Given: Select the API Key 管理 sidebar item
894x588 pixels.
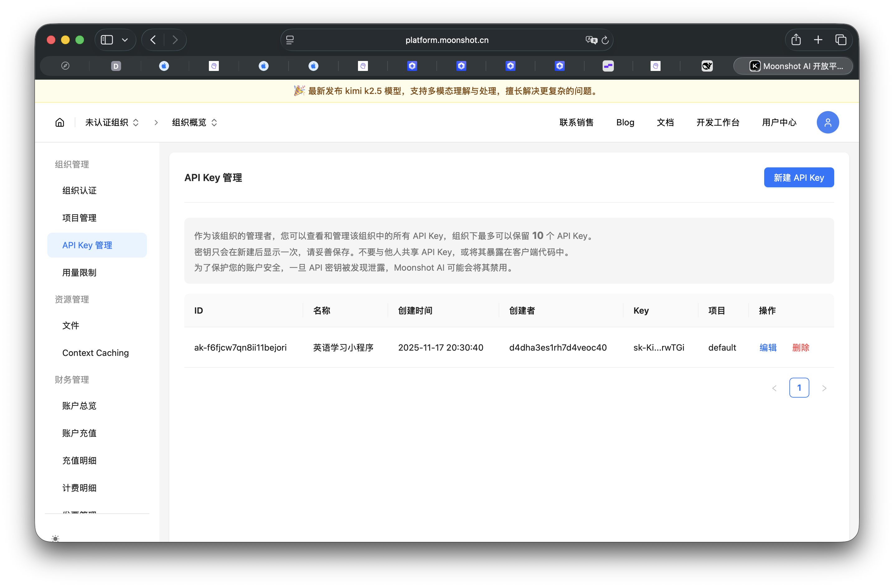Looking at the screenshot, I should pyautogui.click(x=87, y=245).
